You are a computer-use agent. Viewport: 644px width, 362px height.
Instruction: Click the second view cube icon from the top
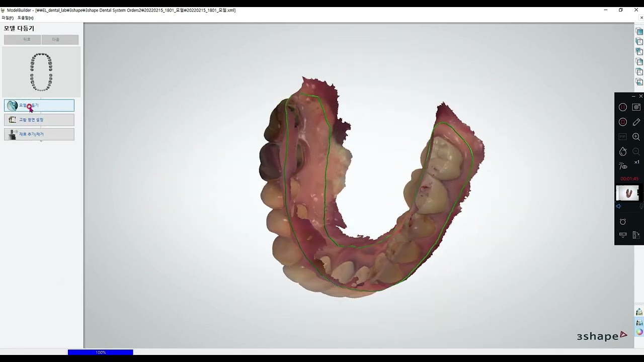coord(639,41)
